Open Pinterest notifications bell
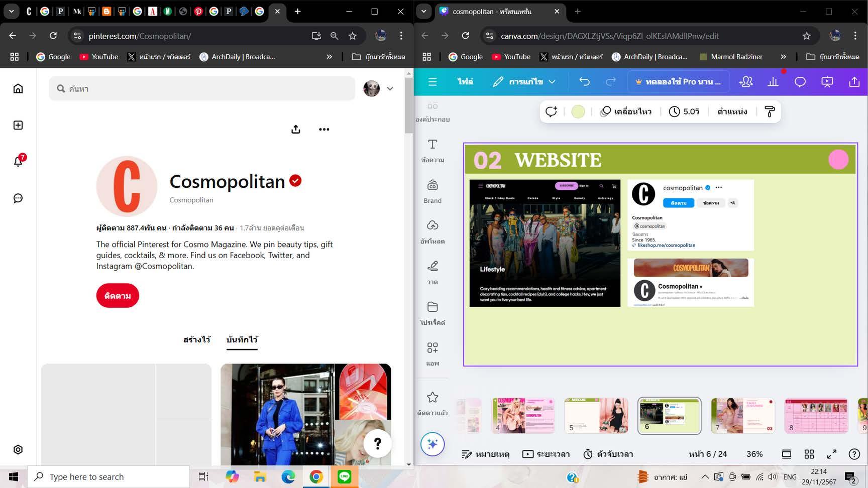Viewport: 868px width, 488px height. (x=18, y=161)
